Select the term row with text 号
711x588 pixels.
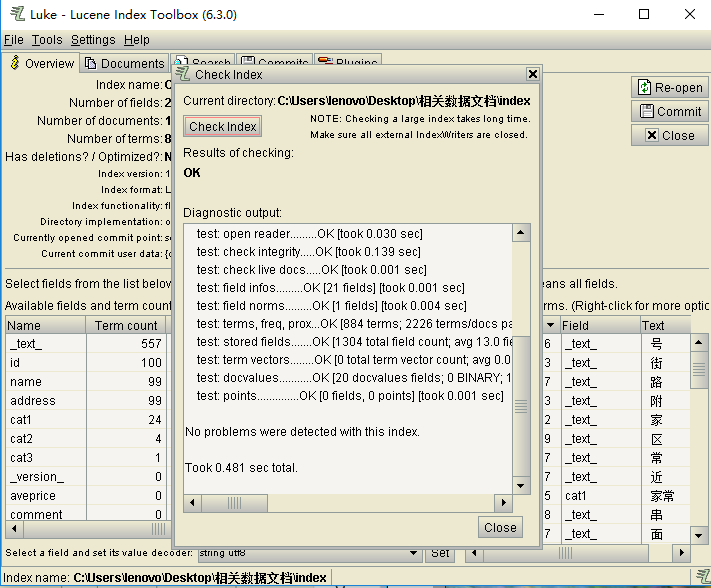tap(617, 344)
